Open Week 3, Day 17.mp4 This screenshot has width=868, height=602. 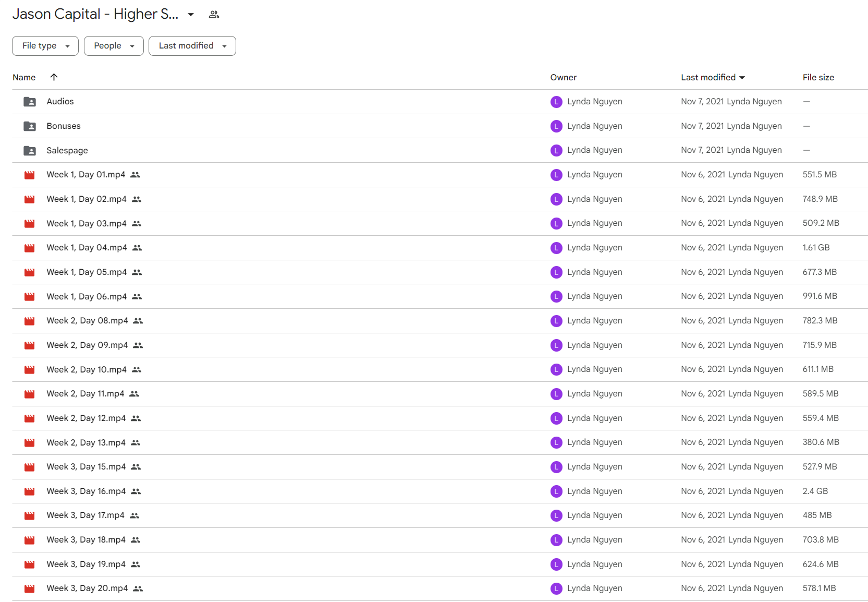[85, 515]
